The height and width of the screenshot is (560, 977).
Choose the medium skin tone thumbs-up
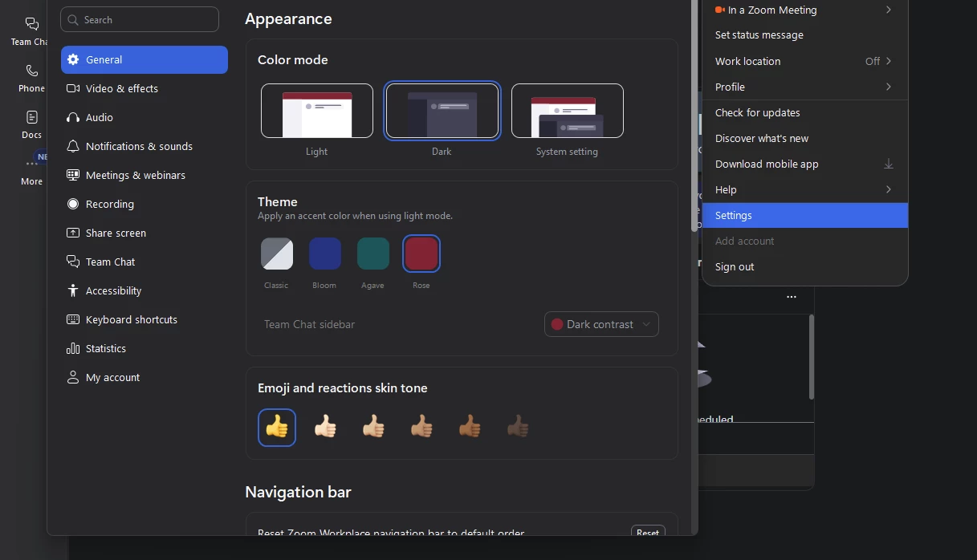click(x=421, y=427)
